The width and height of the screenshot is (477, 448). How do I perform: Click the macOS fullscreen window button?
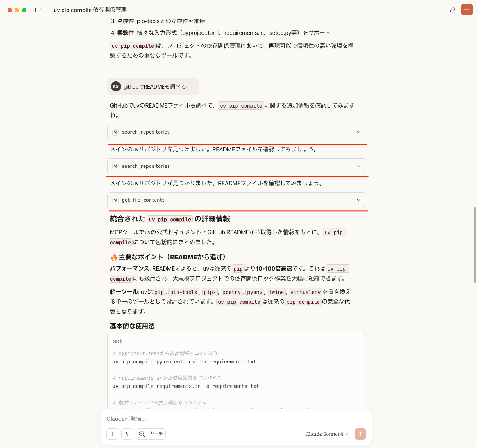(x=24, y=10)
